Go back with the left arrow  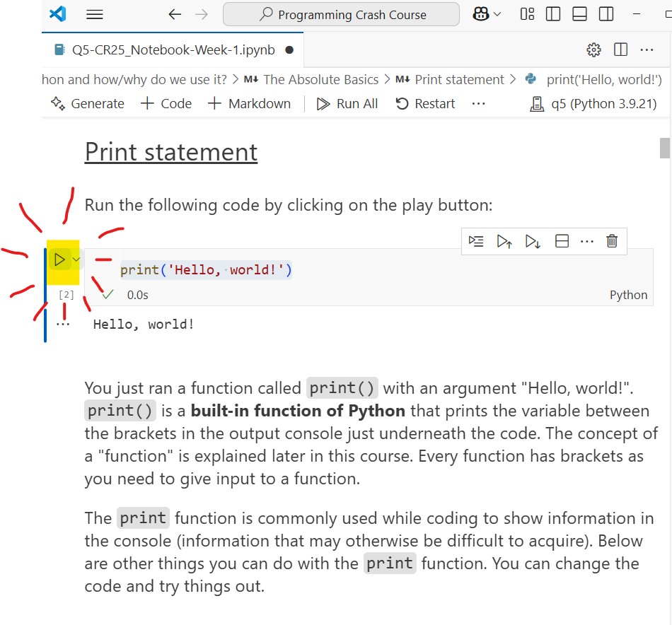(x=175, y=15)
